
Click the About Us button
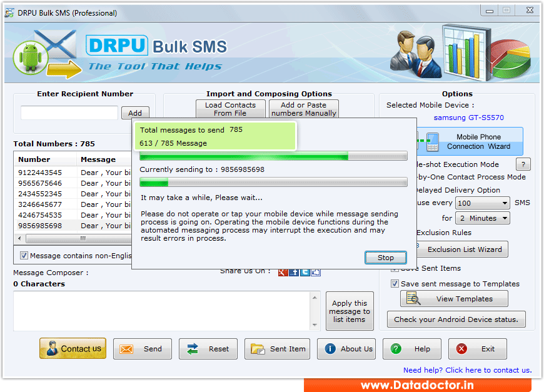coord(346,349)
